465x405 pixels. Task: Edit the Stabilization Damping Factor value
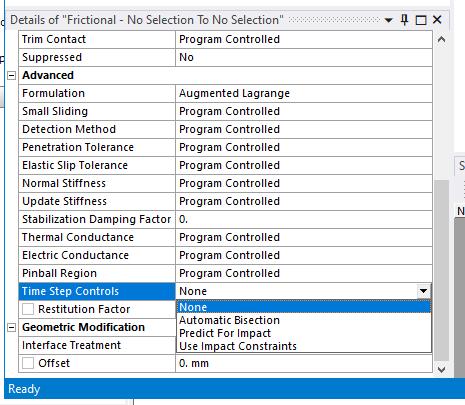304,219
